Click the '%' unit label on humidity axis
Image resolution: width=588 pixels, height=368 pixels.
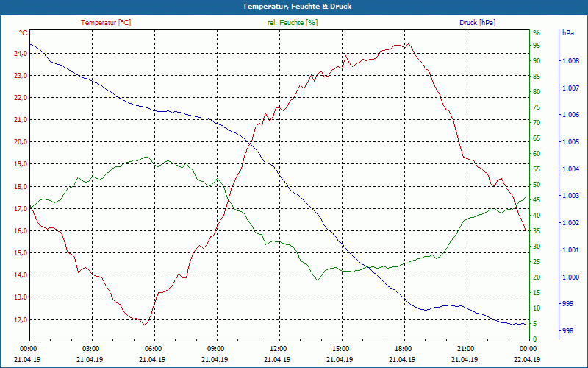[537, 33]
